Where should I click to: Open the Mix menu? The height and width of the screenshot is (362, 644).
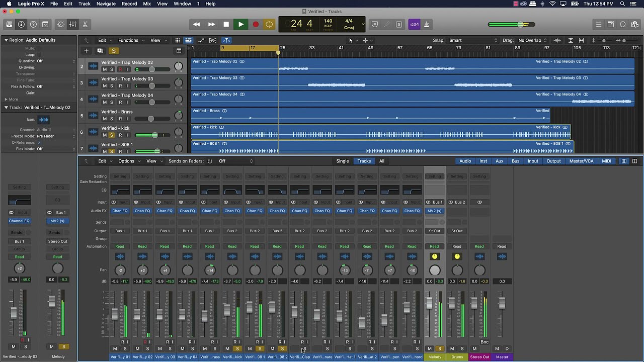click(x=147, y=4)
